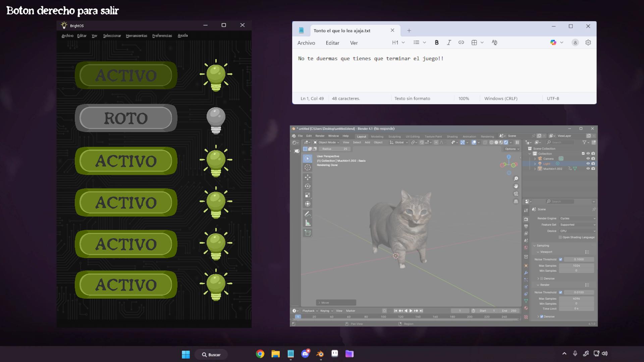Click the Blender icon in the taskbar

pyautogui.click(x=320, y=354)
